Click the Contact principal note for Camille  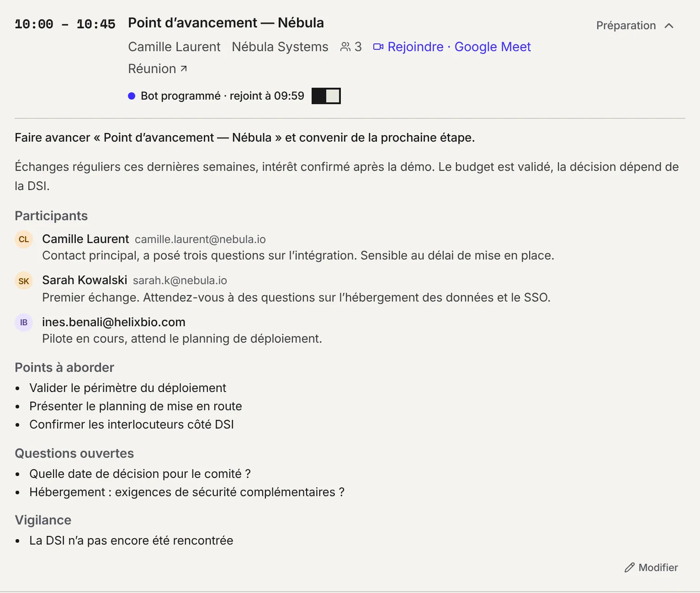pos(298,255)
